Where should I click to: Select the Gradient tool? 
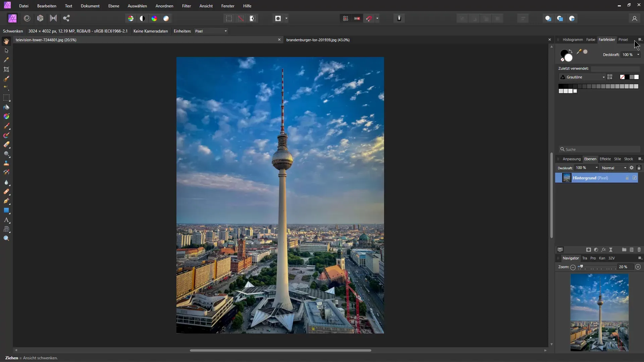tap(6, 116)
